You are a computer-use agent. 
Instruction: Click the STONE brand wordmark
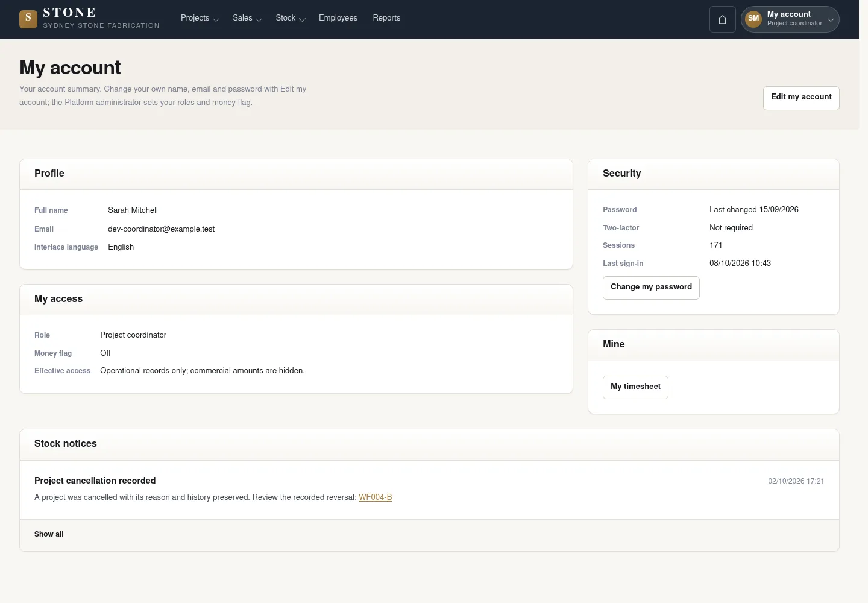click(x=69, y=13)
